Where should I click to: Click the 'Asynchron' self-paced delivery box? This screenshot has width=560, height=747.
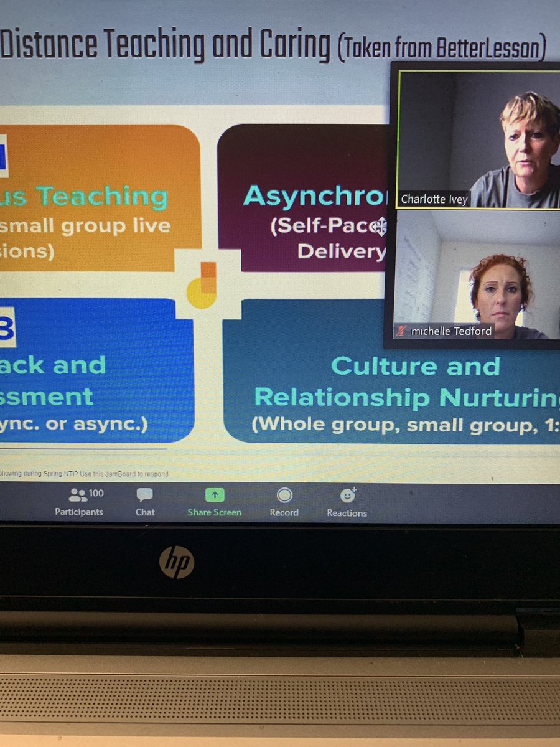click(304, 198)
